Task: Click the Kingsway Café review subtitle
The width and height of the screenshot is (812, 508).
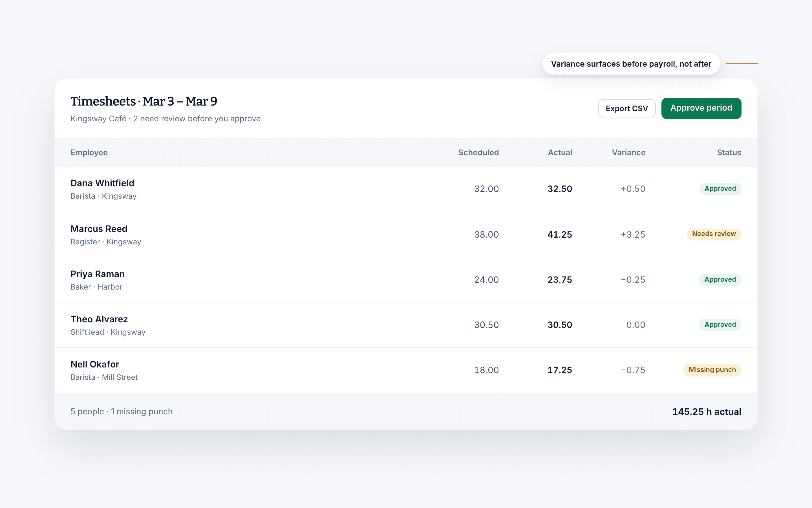Action: 166,119
